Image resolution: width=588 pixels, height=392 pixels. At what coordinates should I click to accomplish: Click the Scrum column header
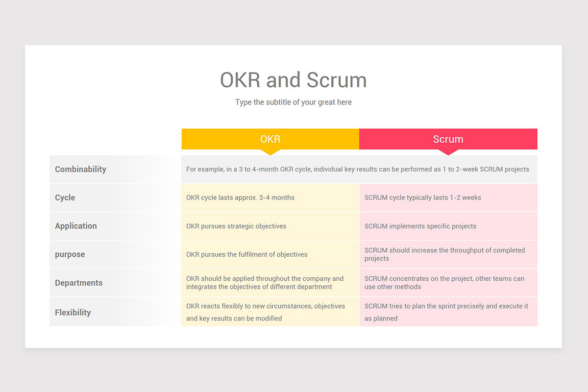(448, 139)
